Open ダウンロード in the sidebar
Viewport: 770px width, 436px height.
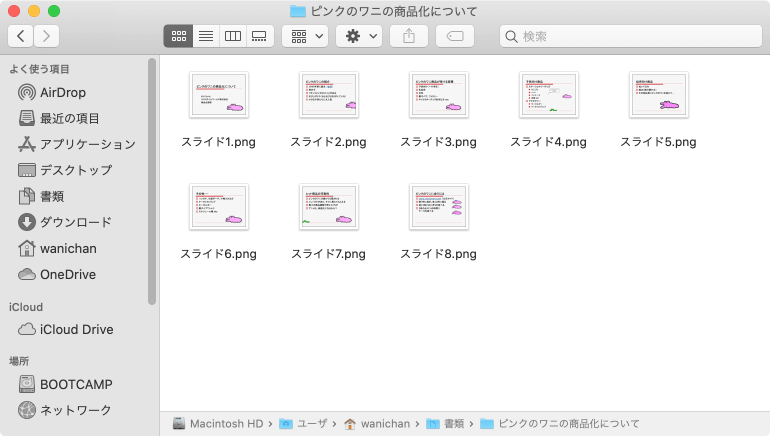point(65,222)
